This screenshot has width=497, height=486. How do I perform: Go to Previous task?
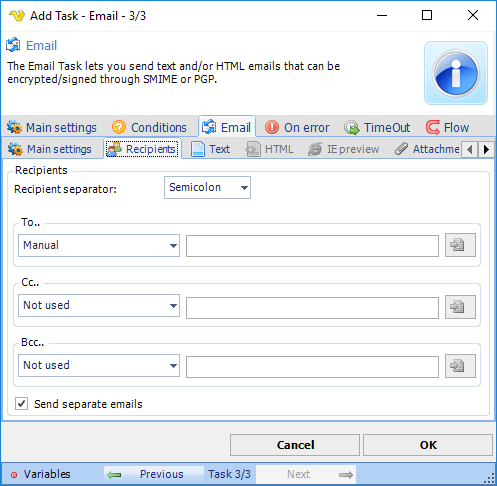tap(154, 474)
